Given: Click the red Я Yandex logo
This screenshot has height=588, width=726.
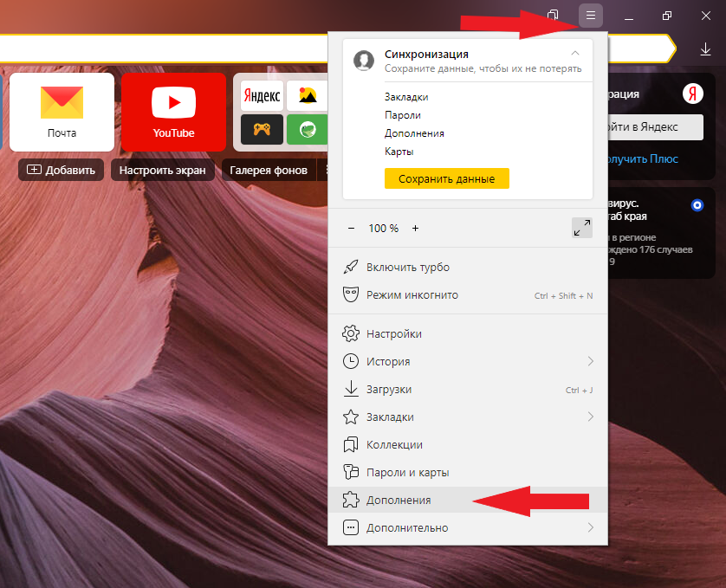Looking at the screenshot, I should pyautogui.click(x=692, y=94).
